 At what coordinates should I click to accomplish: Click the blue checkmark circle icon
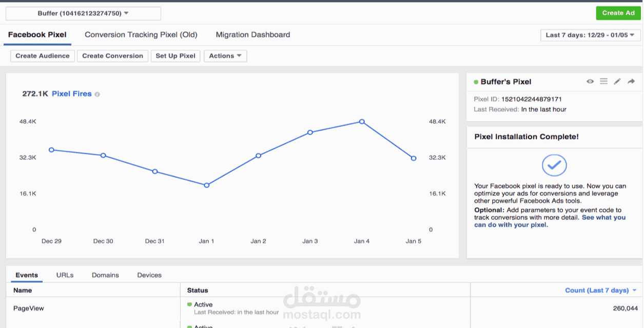pos(554,166)
